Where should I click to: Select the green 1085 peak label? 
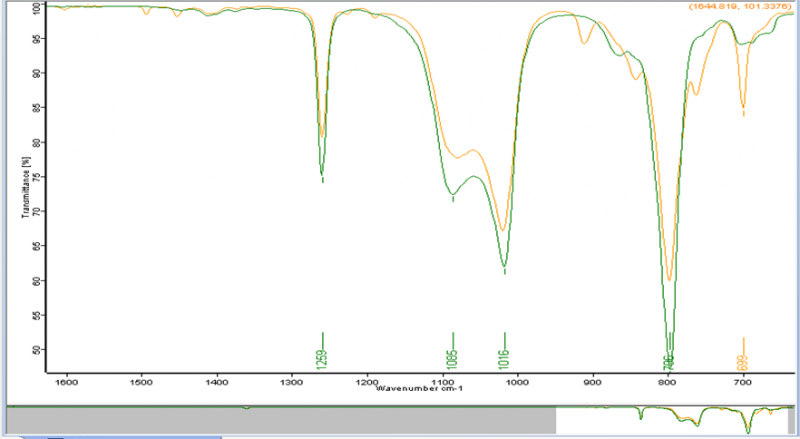[453, 359]
